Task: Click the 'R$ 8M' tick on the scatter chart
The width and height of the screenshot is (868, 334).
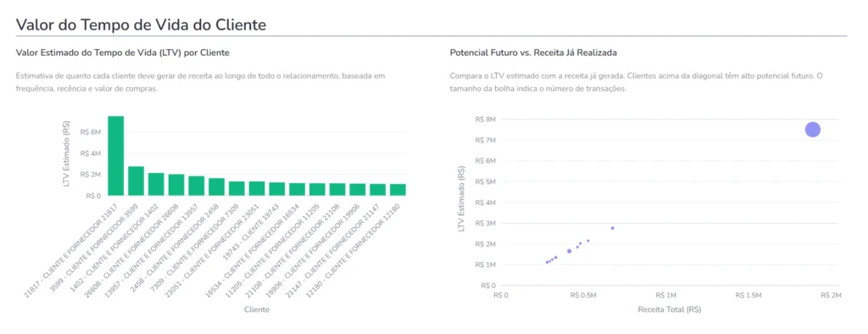Action: pos(486,119)
